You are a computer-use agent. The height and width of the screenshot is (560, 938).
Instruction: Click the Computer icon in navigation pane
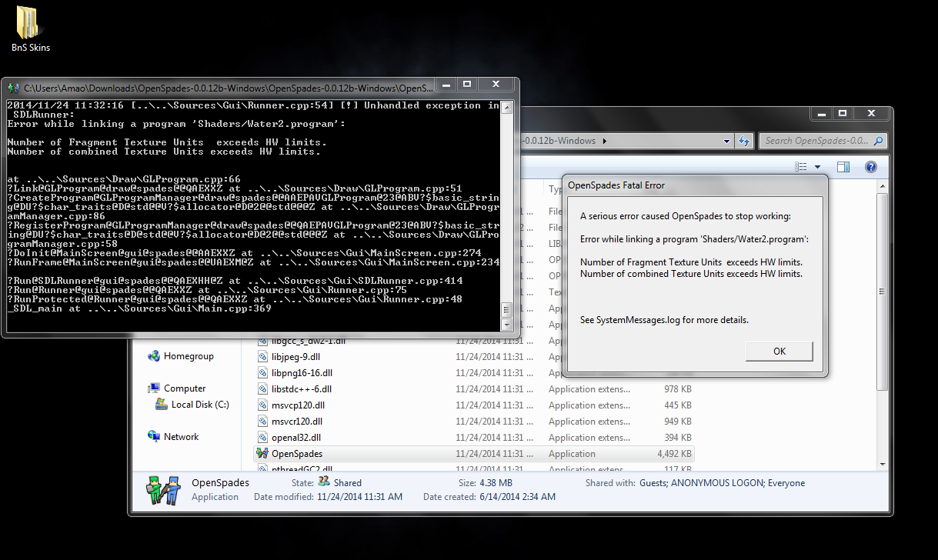tap(154, 388)
